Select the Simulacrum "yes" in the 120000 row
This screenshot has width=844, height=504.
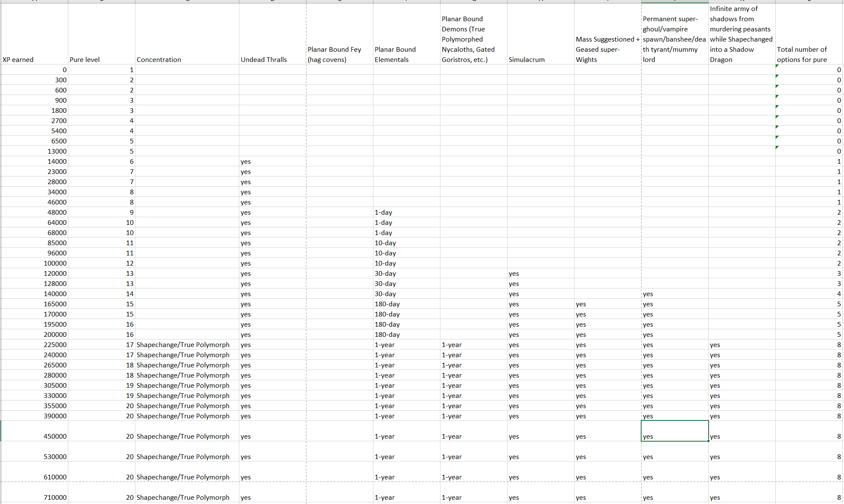541,273
